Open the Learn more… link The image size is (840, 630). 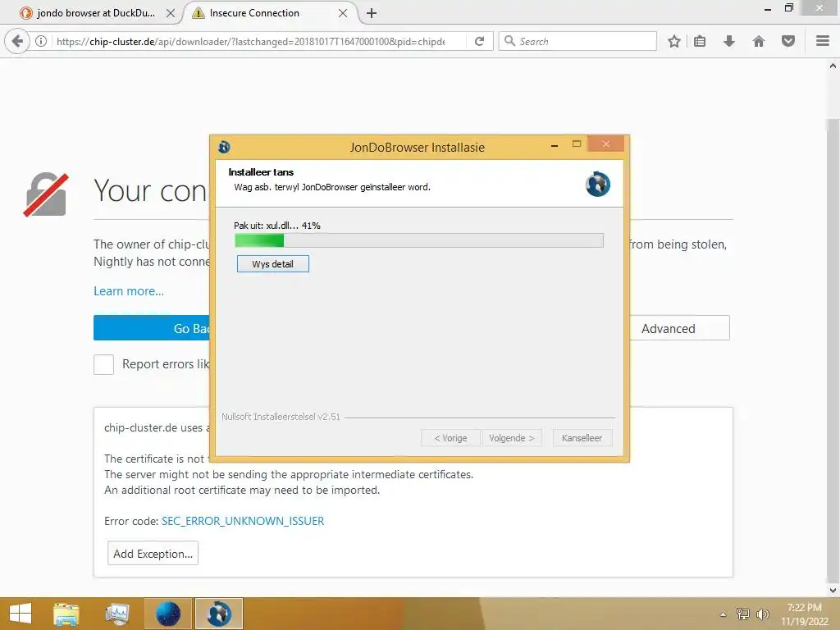129,291
